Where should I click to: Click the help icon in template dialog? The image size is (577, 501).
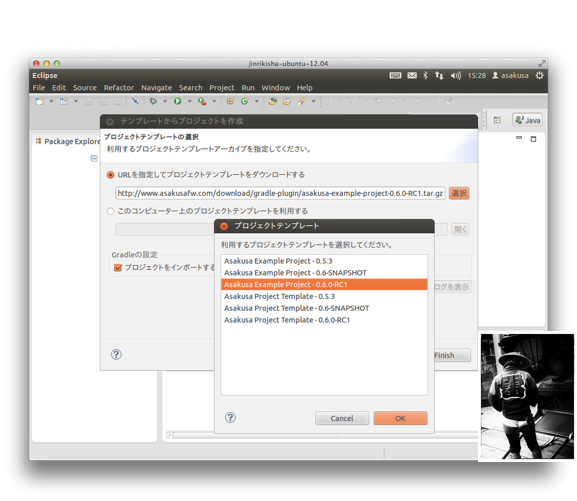[230, 417]
